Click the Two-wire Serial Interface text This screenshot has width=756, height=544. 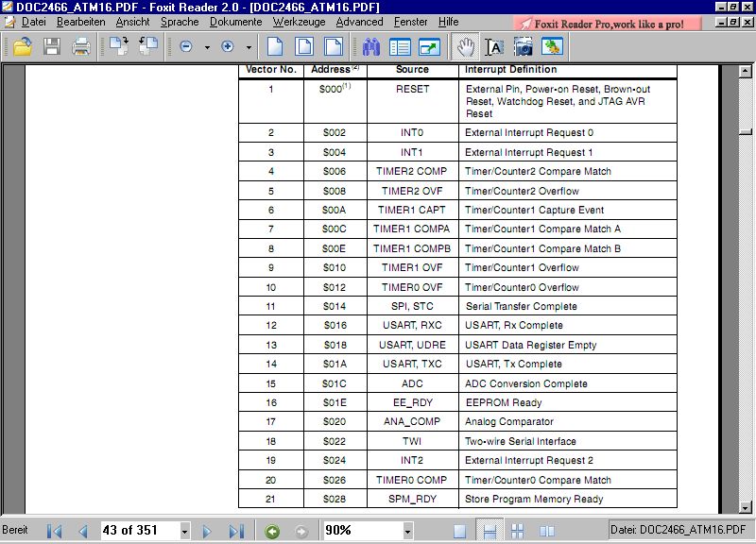point(521,441)
